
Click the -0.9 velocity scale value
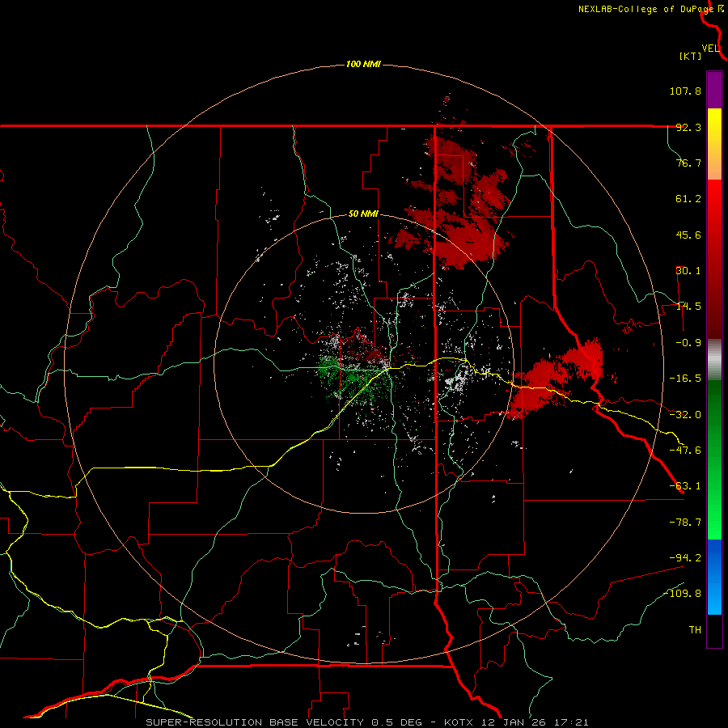688,343
